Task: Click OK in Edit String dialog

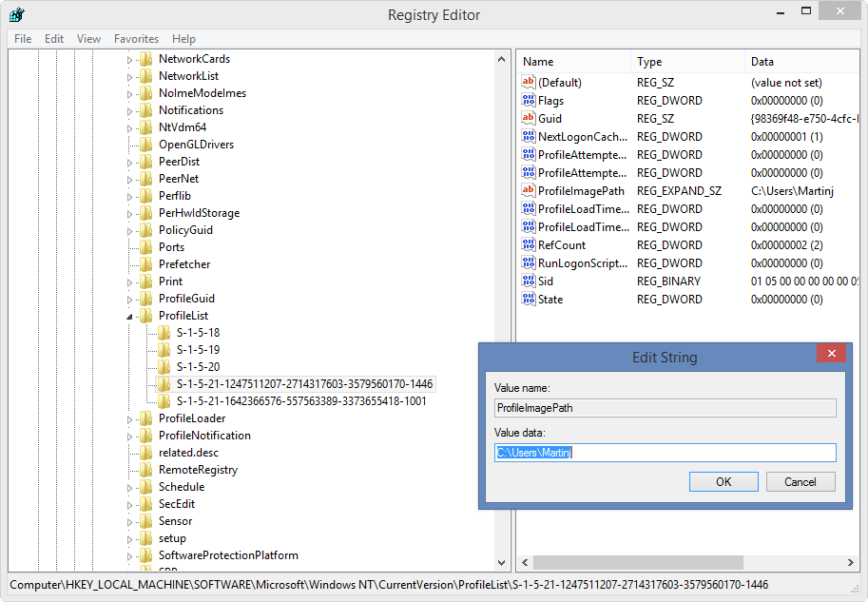Action: [x=723, y=482]
